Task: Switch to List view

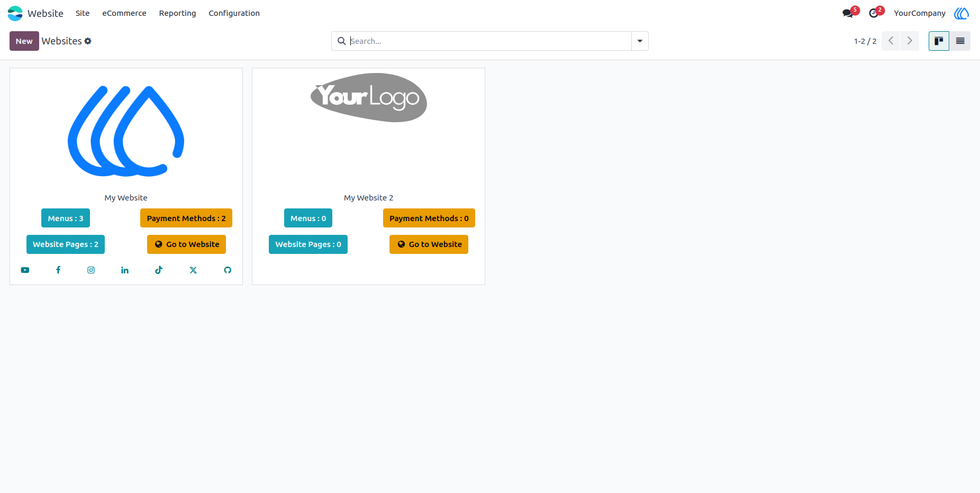Action: tap(960, 41)
